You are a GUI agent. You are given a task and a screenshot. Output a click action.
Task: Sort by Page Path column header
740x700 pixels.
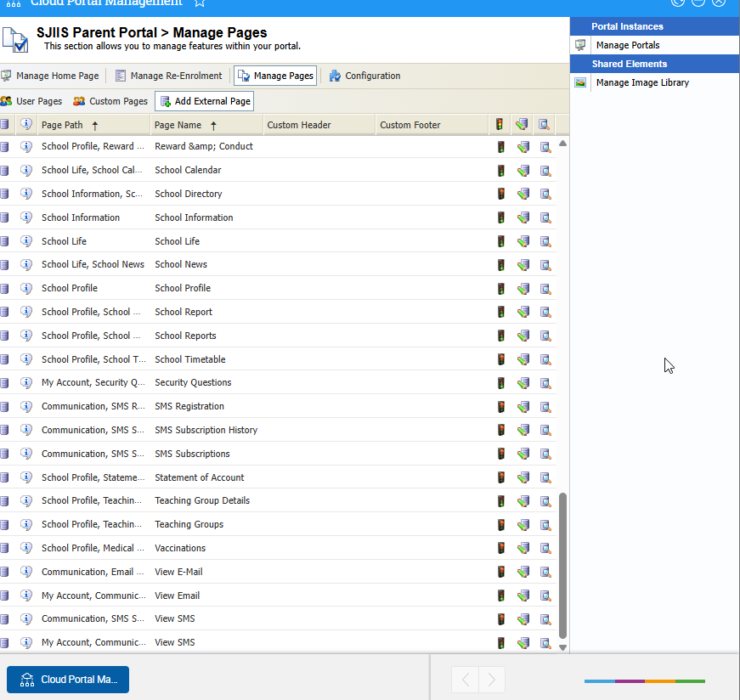pos(63,125)
